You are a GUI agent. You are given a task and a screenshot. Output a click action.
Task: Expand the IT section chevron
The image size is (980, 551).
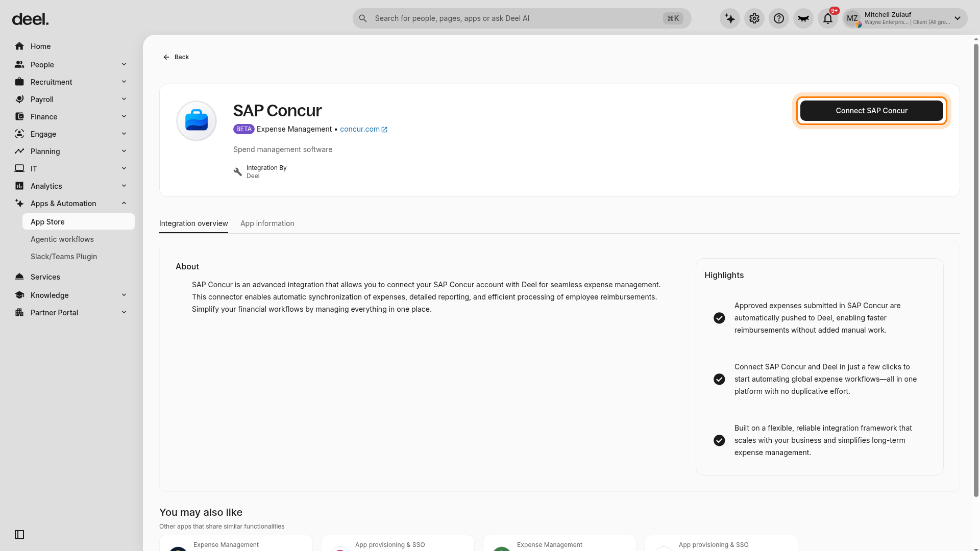[x=124, y=169]
